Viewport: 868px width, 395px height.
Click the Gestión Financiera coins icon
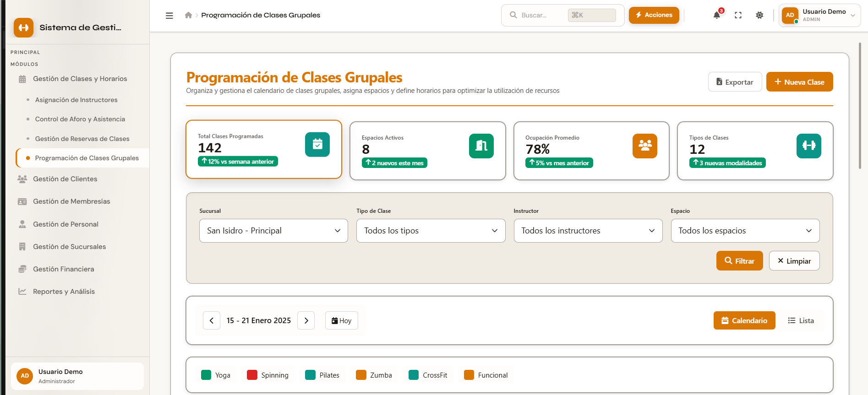coord(22,269)
